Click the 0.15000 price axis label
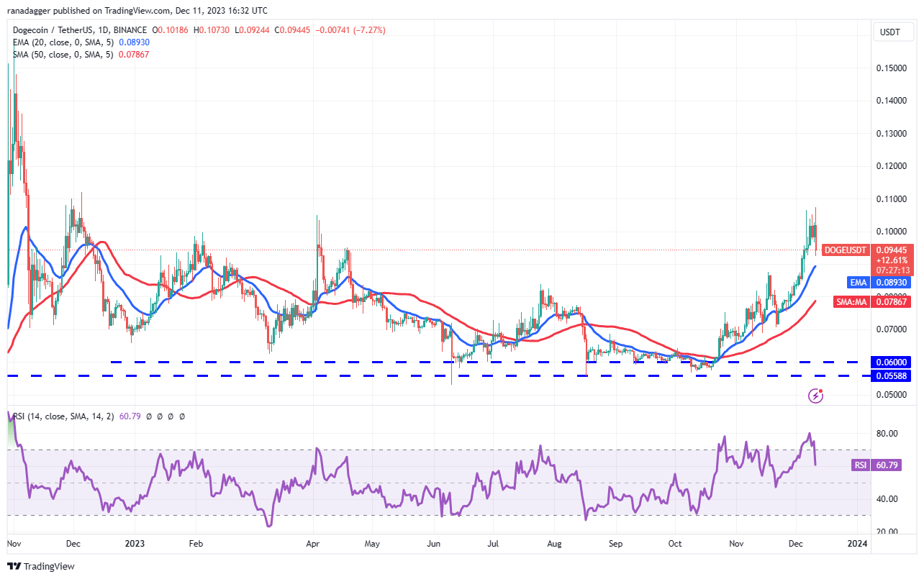The width and height of the screenshot is (924, 579). click(x=892, y=68)
